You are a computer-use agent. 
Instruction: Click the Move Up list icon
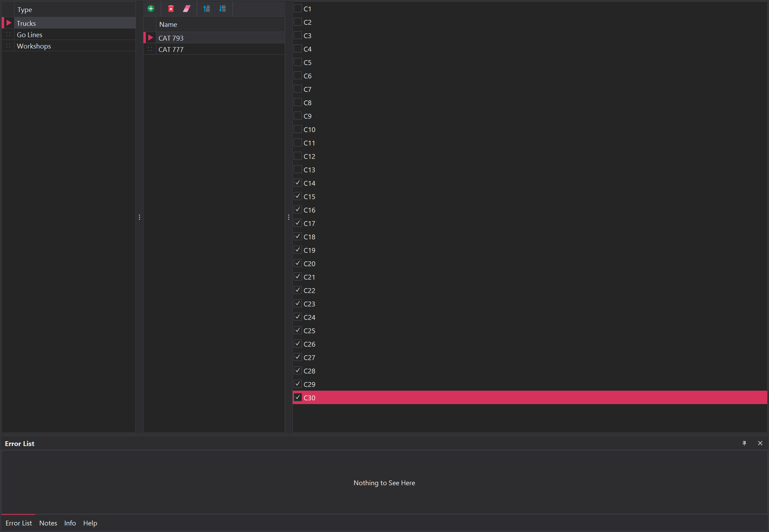207,9
